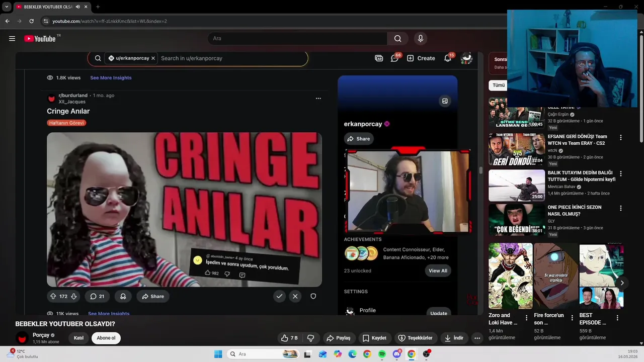Open options for Zoro and Loki Short

(527, 318)
